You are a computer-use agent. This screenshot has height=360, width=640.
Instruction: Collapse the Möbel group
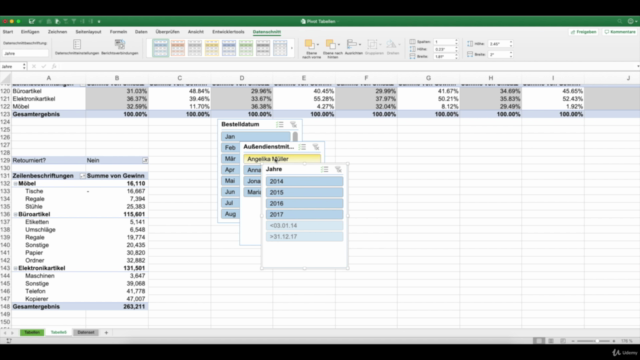pos(16,184)
